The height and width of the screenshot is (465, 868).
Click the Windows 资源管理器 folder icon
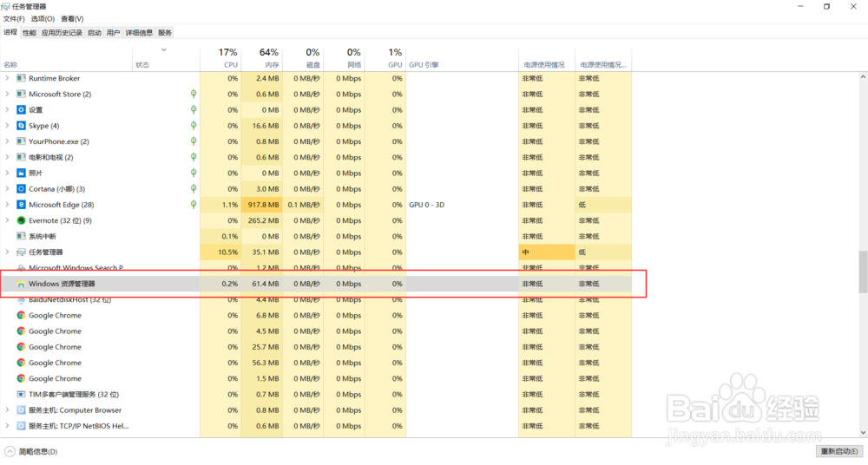point(21,284)
